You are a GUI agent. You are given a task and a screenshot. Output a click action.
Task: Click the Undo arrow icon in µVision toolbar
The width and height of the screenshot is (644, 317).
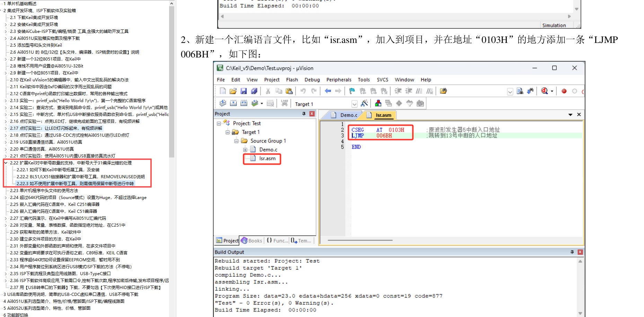click(303, 91)
